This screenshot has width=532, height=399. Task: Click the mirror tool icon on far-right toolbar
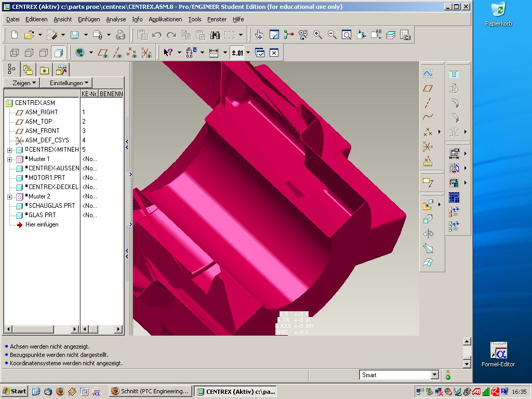(454, 132)
